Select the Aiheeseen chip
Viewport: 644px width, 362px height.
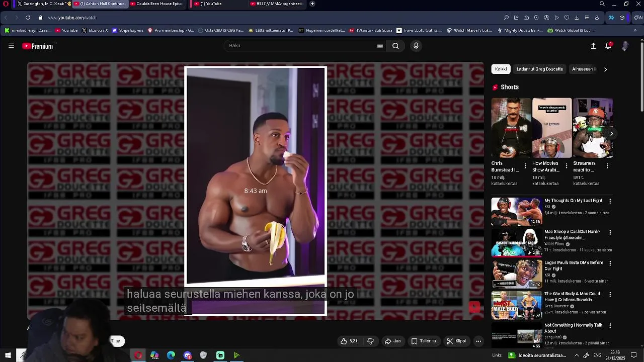click(x=583, y=69)
